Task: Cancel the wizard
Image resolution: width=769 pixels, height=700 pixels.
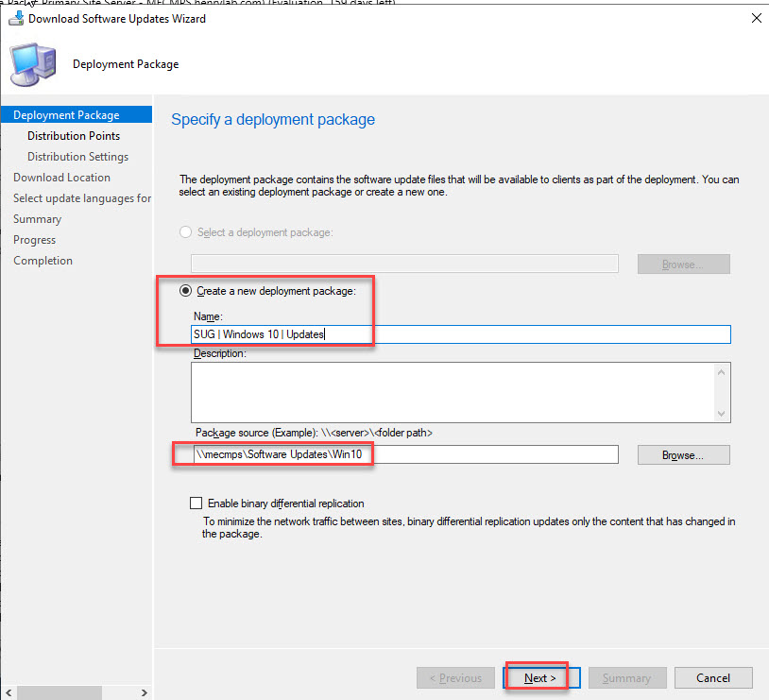Action: (713, 678)
